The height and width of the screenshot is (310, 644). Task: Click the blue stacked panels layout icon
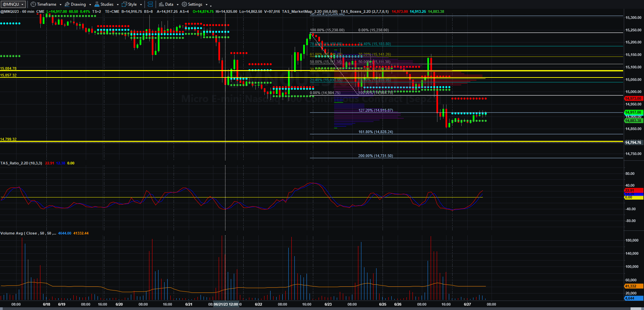click(150, 4)
